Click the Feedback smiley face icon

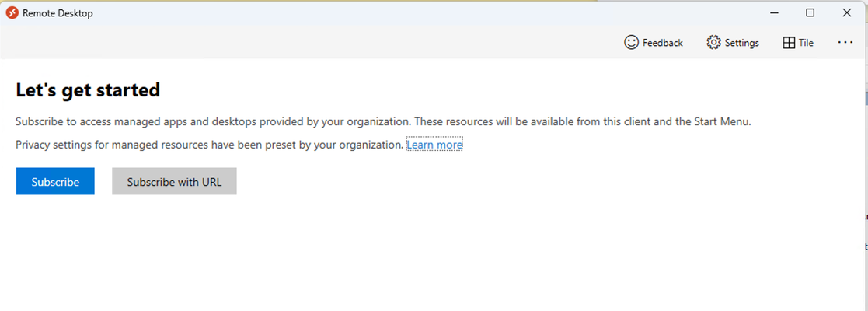pos(631,43)
